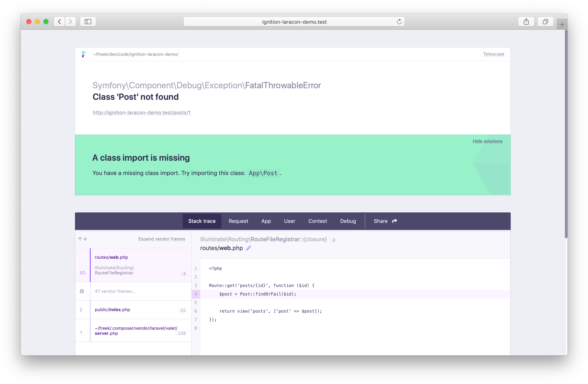The height and width of the screenshot is (384, 588).
Task: Open the Context tab
Action: pyautogui.click(x=317, y=221)
